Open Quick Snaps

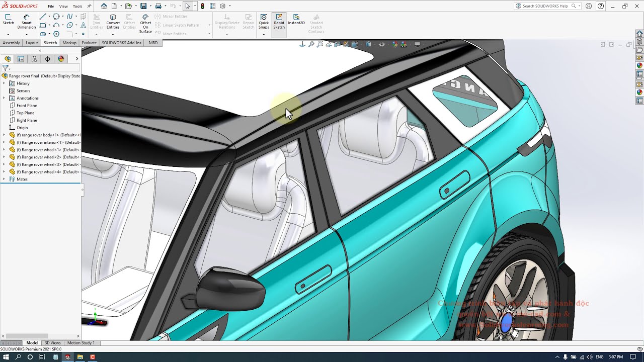point(264,21)
